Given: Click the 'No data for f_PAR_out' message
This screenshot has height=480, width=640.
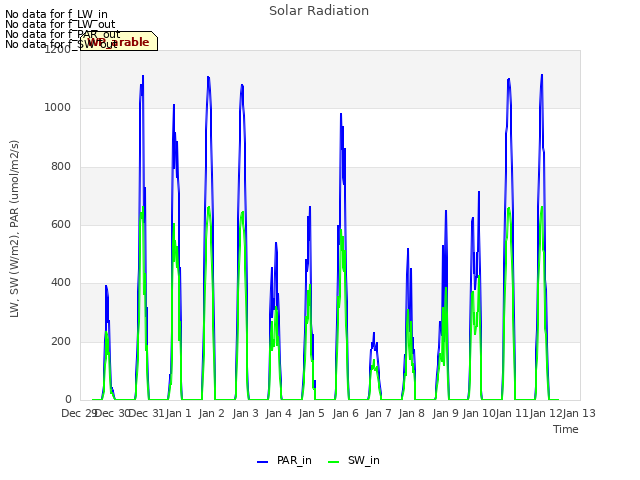Looking at the screenshot, I should 63,34.
